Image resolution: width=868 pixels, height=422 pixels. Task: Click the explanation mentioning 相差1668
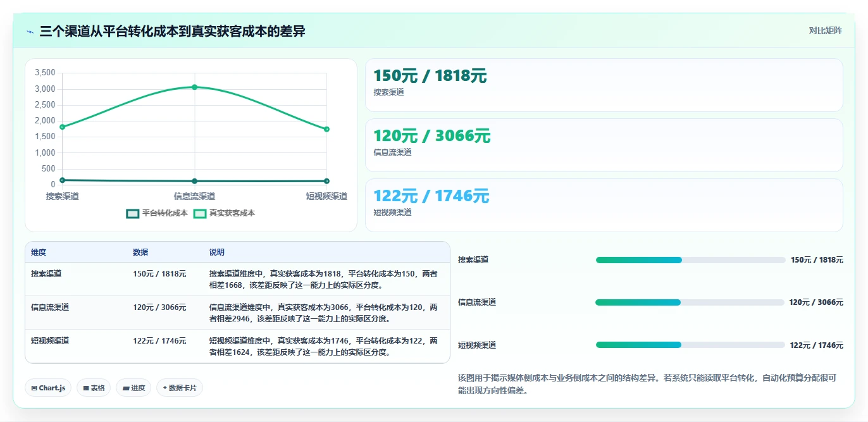click(323, 280)
